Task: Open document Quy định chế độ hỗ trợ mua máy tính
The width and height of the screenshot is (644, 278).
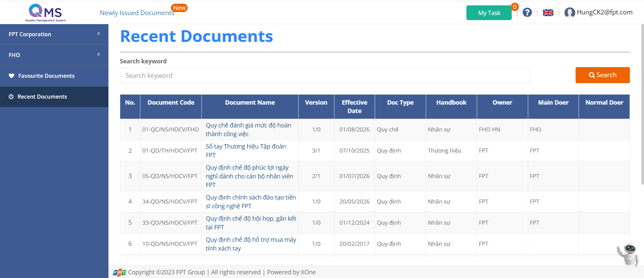Action: 251,244
